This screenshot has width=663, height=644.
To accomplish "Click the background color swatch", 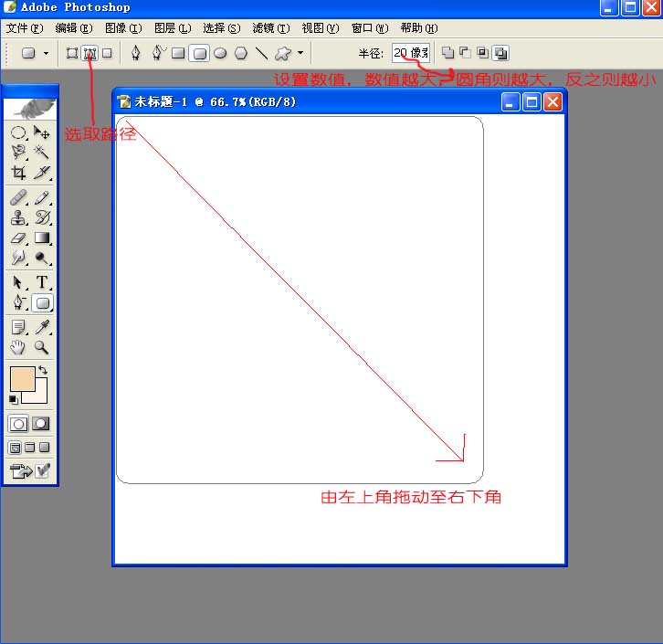I will pos(40,396).
